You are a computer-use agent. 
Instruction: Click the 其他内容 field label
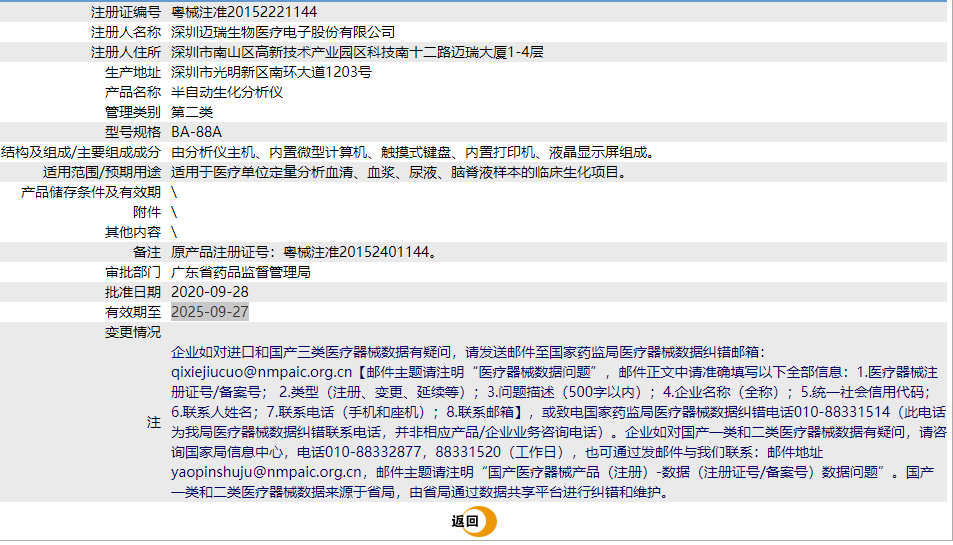point(132,233)
